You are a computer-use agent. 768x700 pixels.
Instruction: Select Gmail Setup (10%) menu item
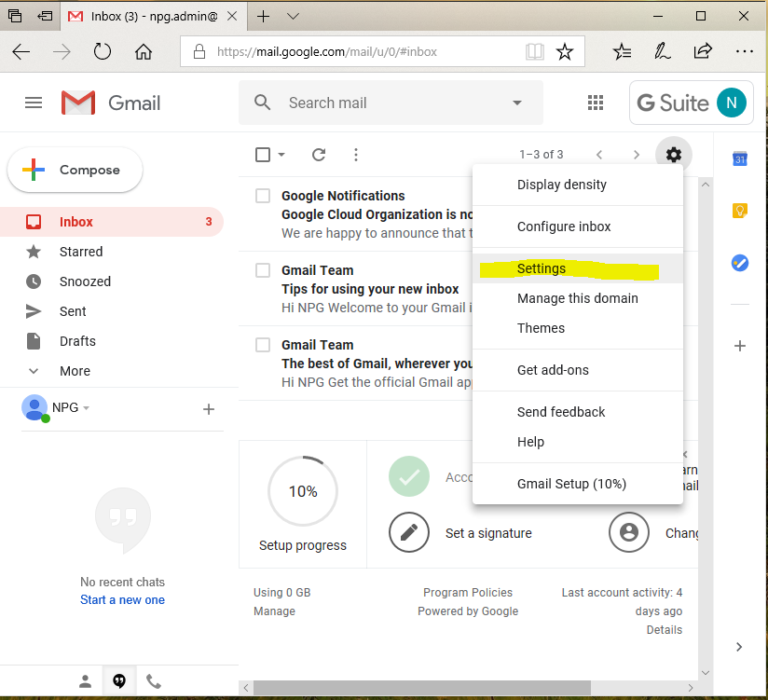[x=578, y=484]
